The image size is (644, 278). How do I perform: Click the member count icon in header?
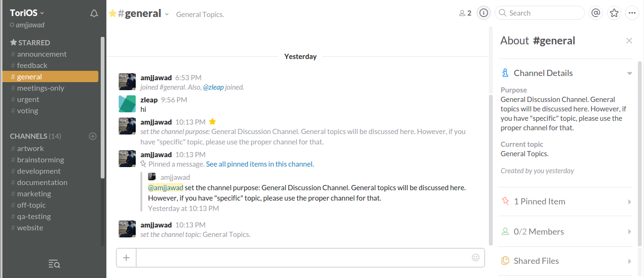click(465, 13)
